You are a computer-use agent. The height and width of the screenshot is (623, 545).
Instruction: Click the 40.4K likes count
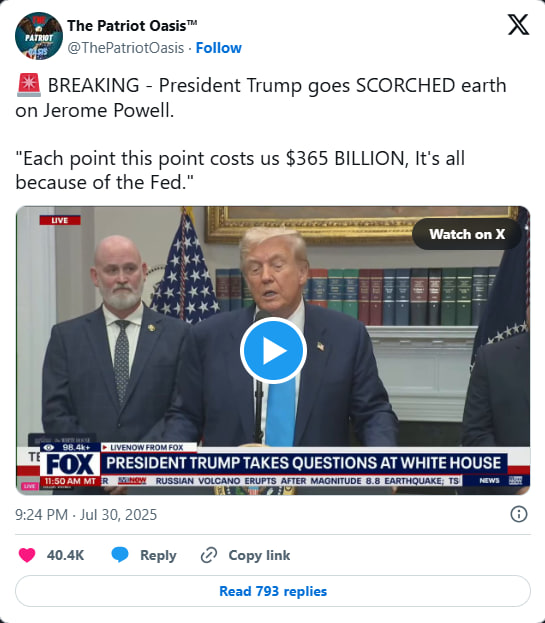tap(65, 555)
